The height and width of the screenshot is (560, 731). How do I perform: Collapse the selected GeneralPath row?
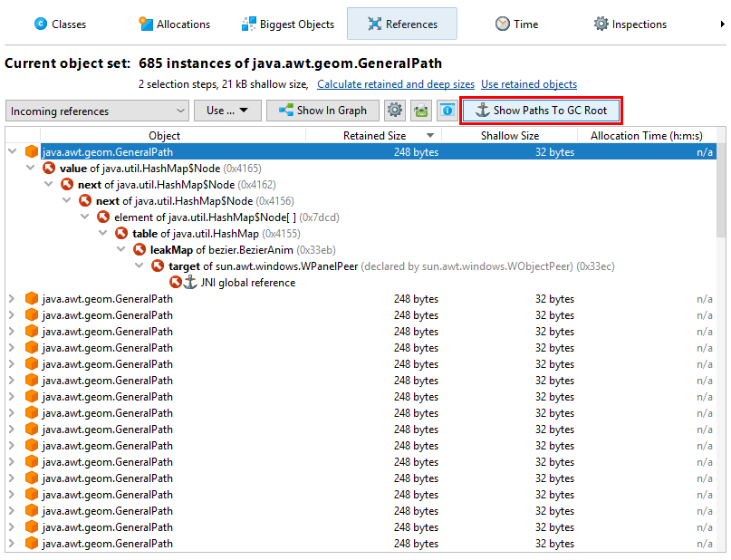coord(13,151)
